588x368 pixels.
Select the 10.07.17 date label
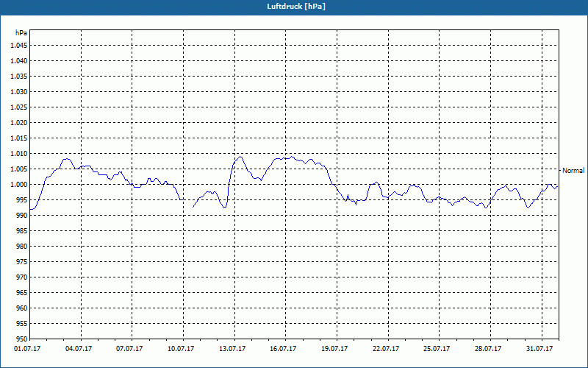point(181,349)
